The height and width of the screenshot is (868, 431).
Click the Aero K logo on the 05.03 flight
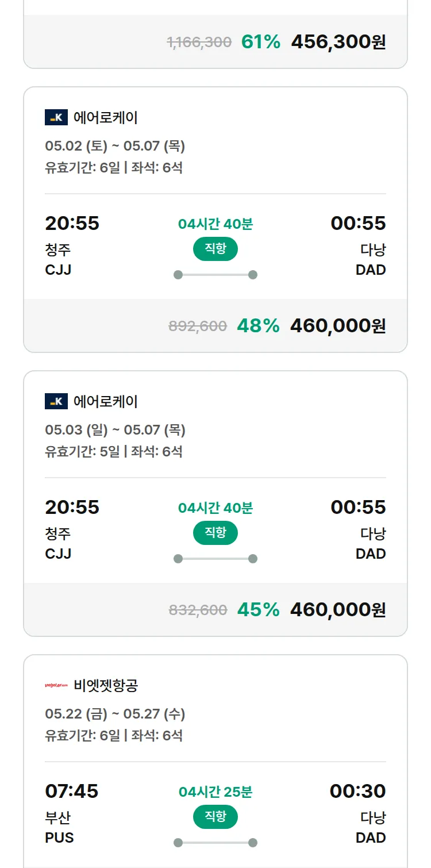56,401
